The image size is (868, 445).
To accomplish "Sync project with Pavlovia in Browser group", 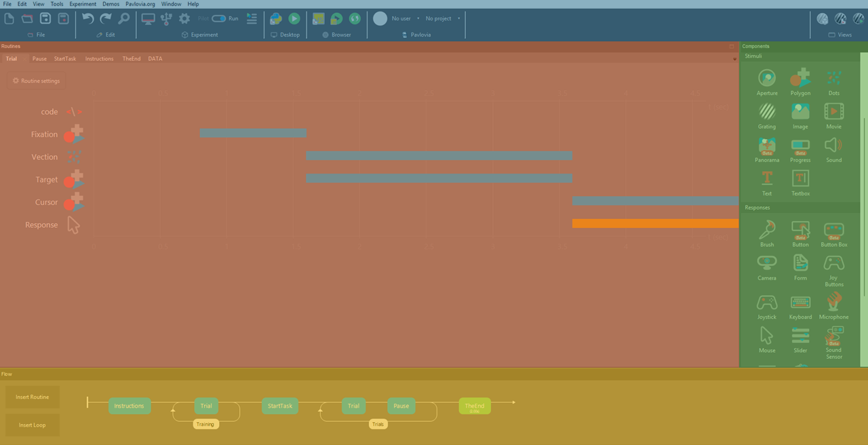I will [x=355, y=19].
